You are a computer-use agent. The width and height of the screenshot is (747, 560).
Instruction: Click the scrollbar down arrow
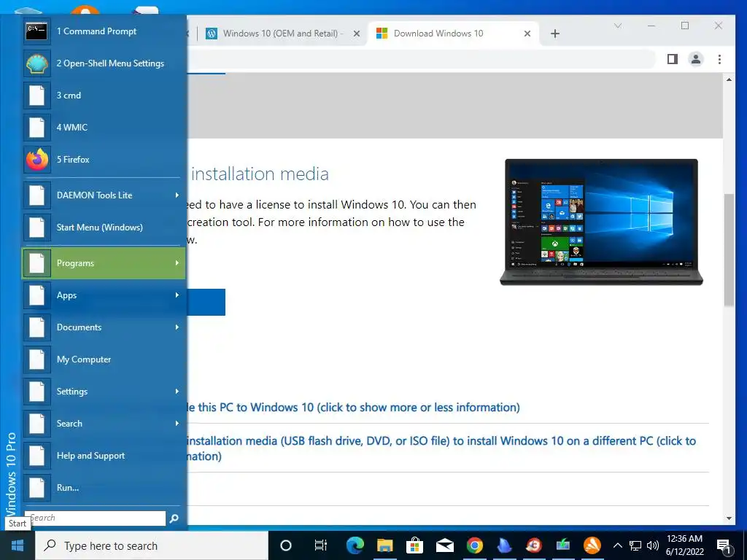[729, 518]
